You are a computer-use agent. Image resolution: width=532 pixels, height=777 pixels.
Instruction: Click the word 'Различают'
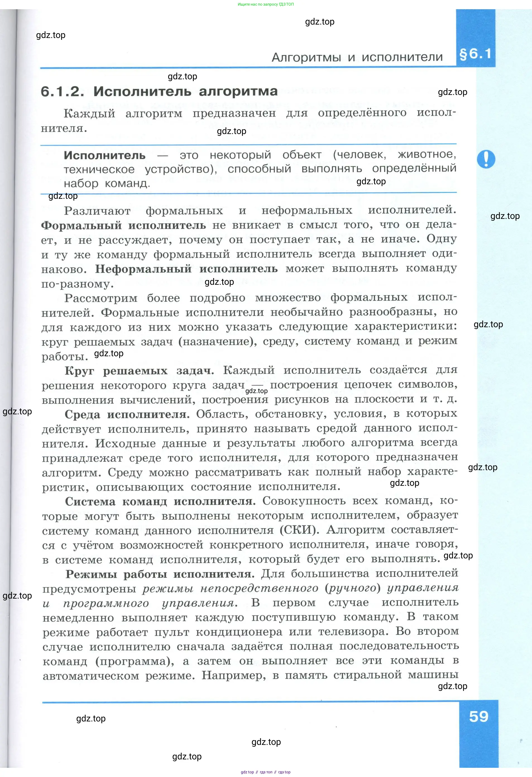pyautogui.click(x=97, y=211)
